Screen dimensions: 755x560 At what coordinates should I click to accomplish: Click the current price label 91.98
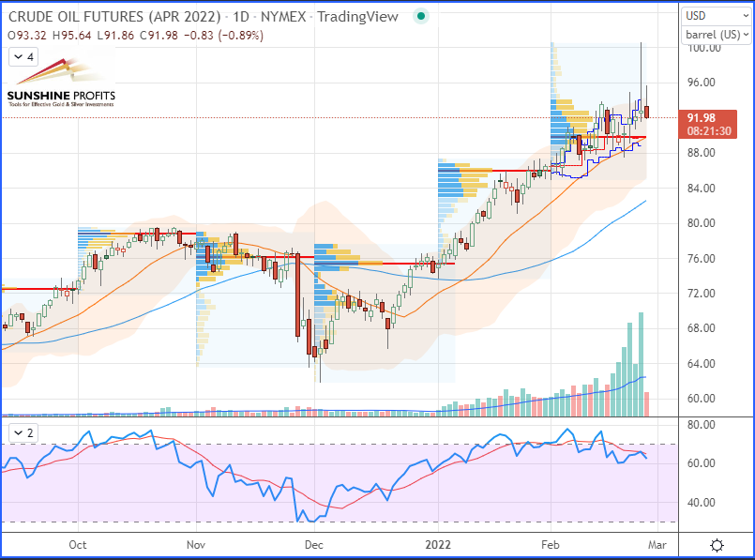click(x=708, y=124)
